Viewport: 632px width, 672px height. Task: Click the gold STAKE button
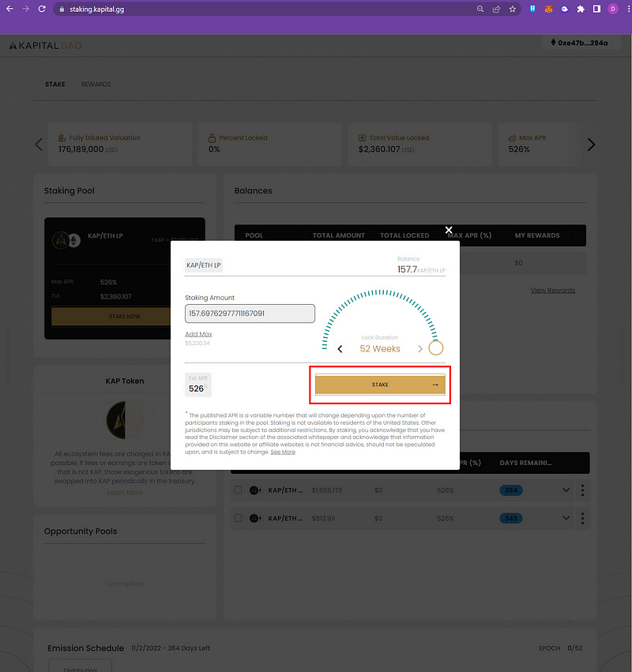coord(380,385)
